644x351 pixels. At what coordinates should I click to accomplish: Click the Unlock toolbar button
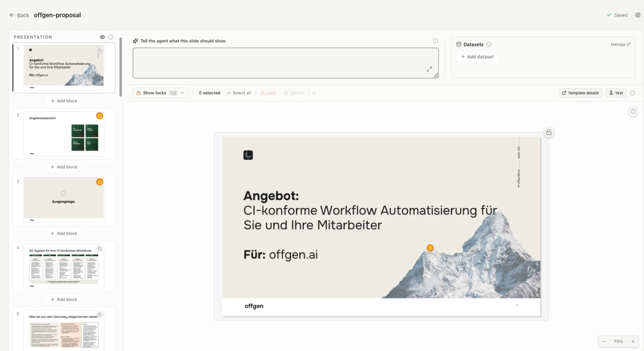coord(294,93)
